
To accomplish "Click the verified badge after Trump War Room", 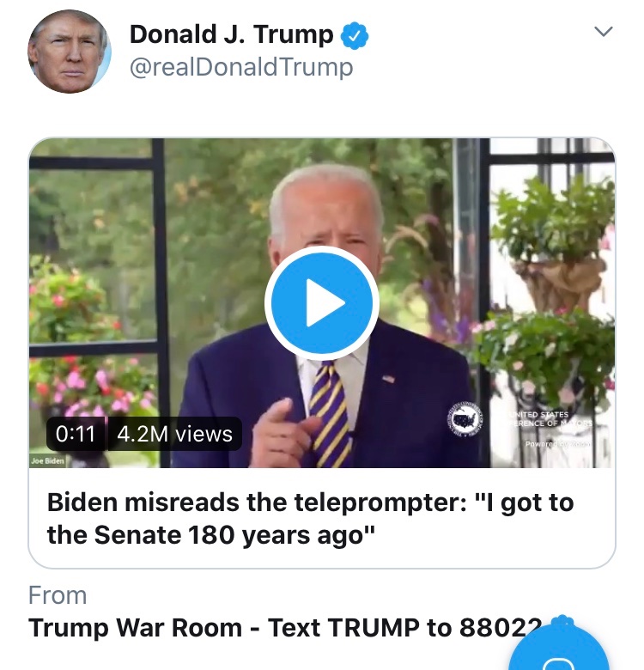I will (x=562, y=624).
